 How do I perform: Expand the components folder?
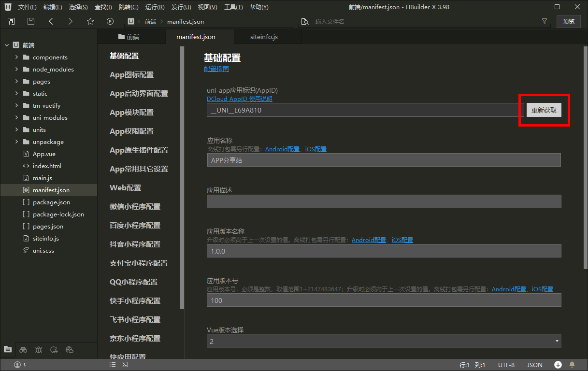pos(17,57)
